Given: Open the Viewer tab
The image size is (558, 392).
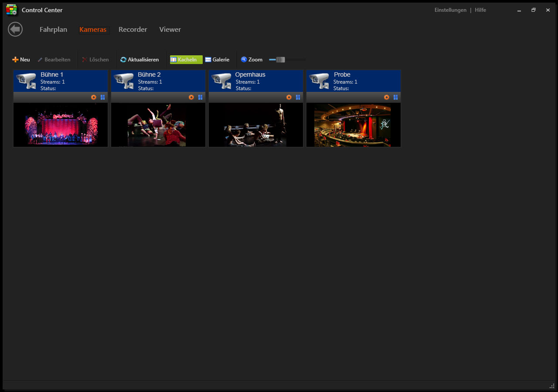Looking at the screenshot, I should [170, 30].
